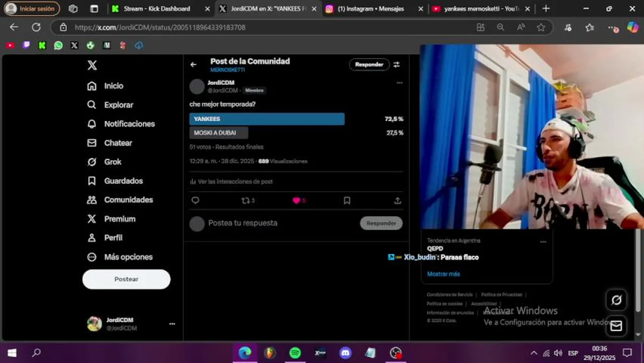The width and height of the screenshot is (644, 363).
Task: Open JordiCDM author profile name
Action: (221, 83)
